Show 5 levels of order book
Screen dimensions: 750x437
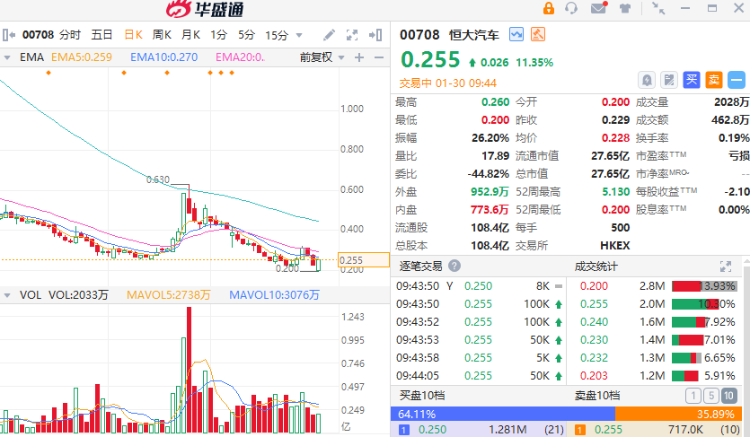[x=711, y=395]
